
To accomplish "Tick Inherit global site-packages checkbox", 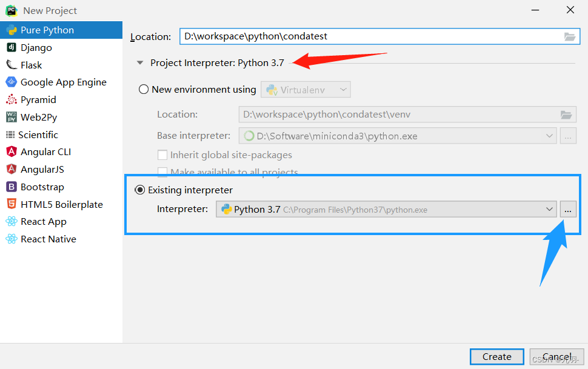I will click(x=162, y=155).
